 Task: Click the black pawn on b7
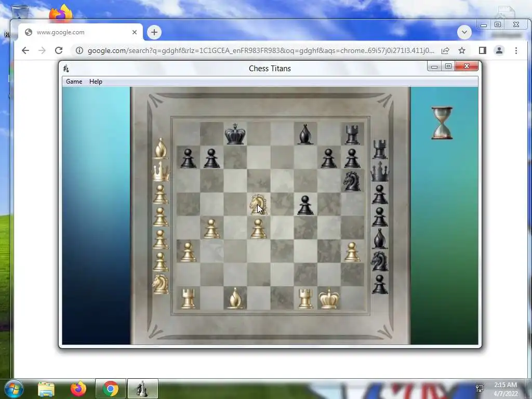point(212,158)
